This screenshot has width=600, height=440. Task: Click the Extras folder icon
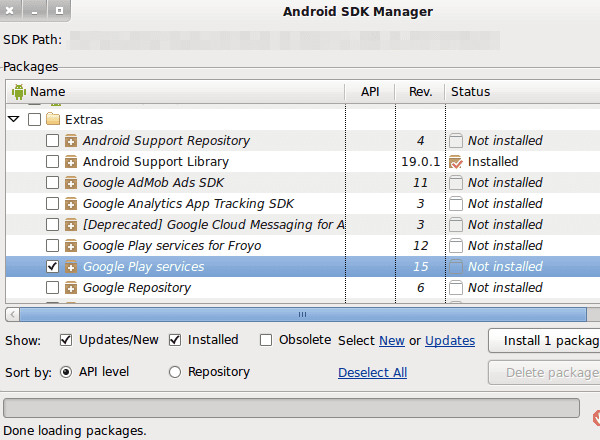coord(53,119)
